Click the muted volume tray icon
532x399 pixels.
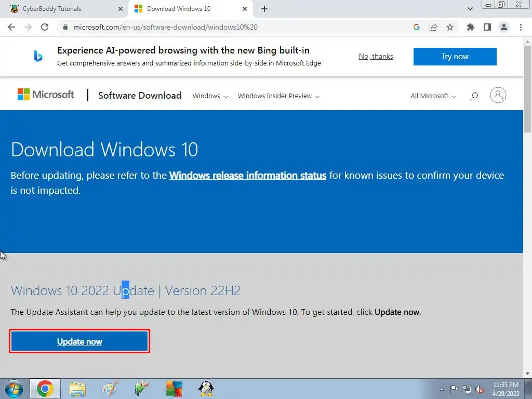(x=480, y=389)
